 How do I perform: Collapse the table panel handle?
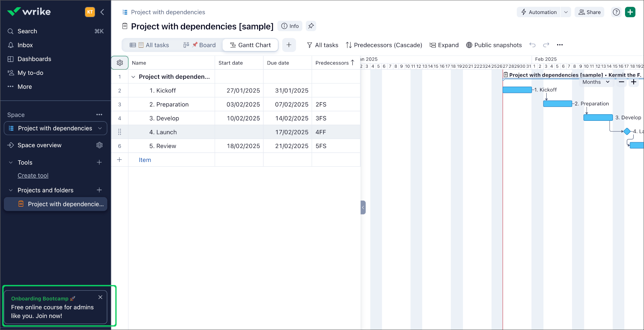coord(363,207)
